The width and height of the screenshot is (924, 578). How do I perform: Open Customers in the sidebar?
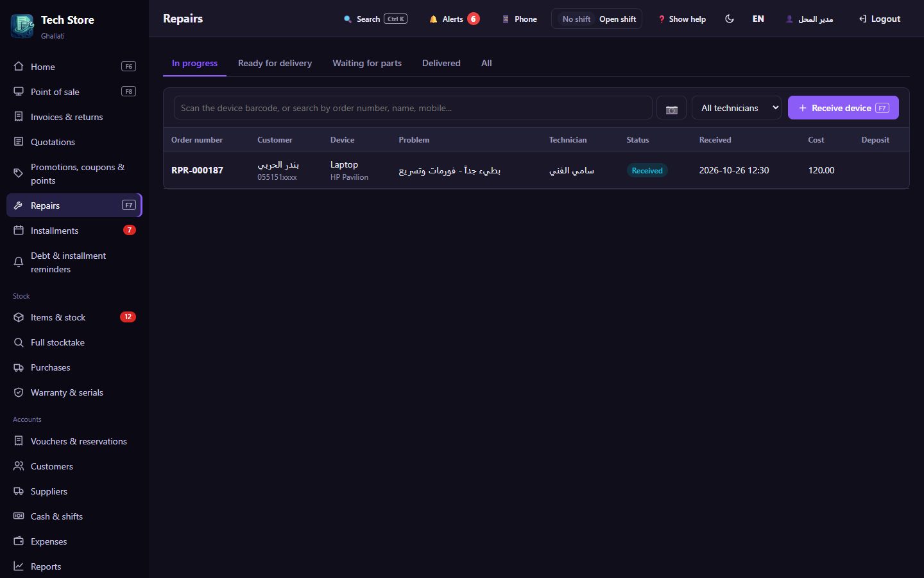coord(74,466)
